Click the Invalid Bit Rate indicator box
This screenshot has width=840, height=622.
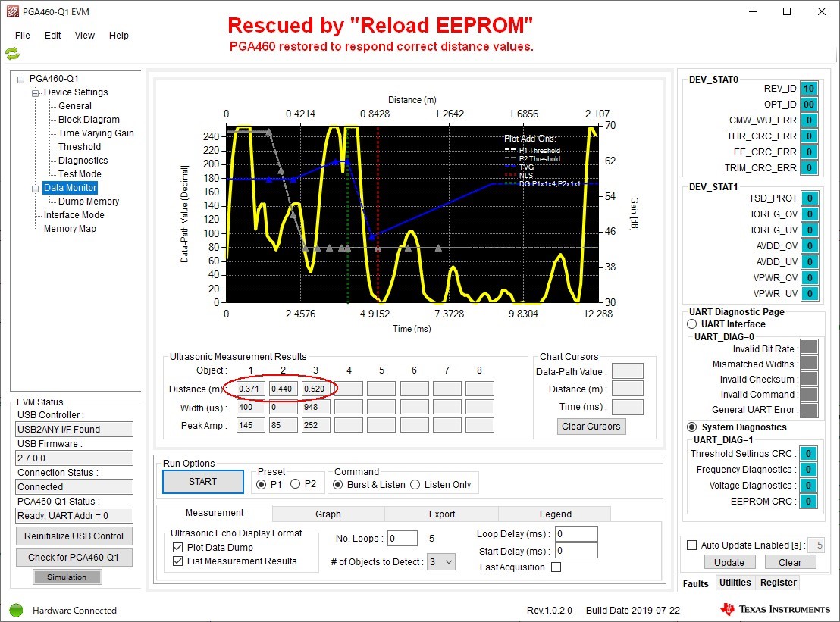point(809,347)
